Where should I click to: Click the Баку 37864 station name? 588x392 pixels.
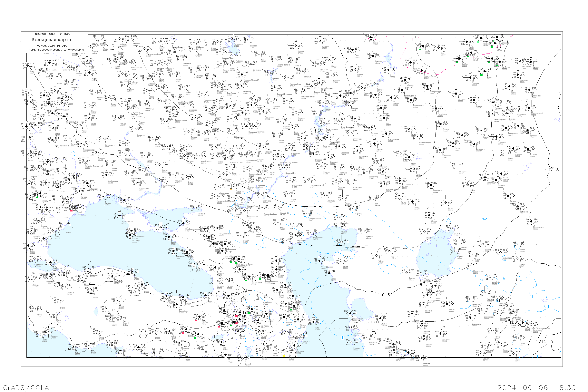click(x=318, y=328)
